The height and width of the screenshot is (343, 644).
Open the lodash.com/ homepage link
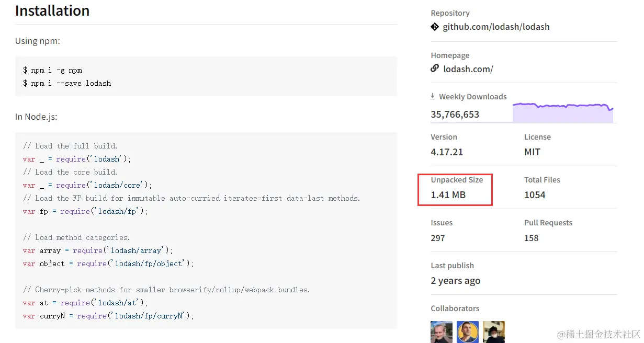tap(468, 69)
